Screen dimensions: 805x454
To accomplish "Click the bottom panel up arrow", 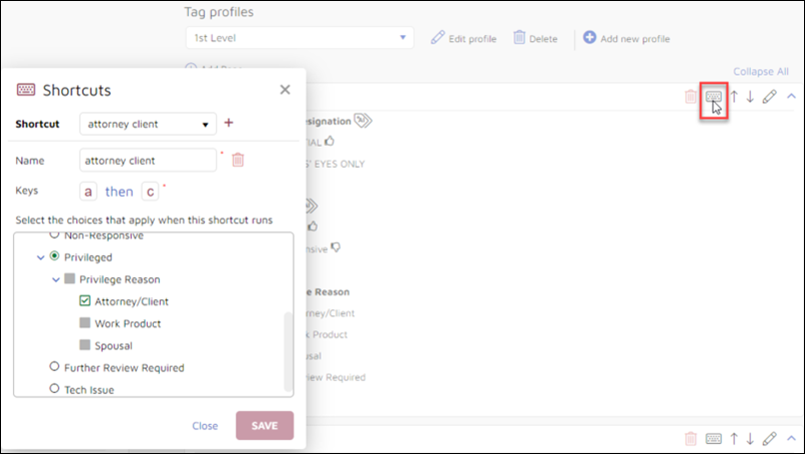I will point(734,439).
